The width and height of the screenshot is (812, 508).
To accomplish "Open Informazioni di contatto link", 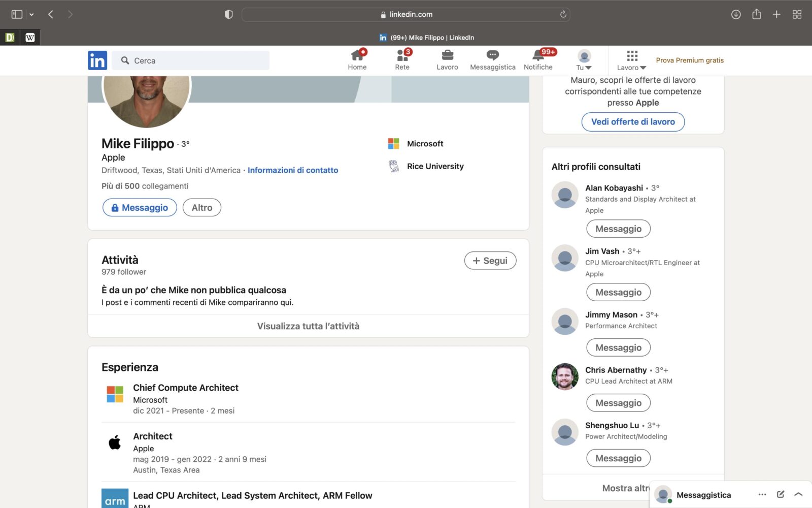I will point(293,170).
